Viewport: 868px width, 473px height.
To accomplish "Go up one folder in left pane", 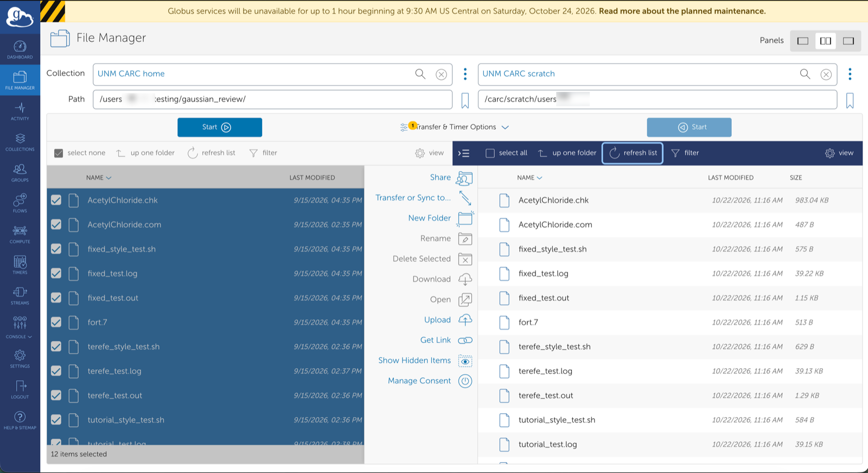I will (145, 153).
